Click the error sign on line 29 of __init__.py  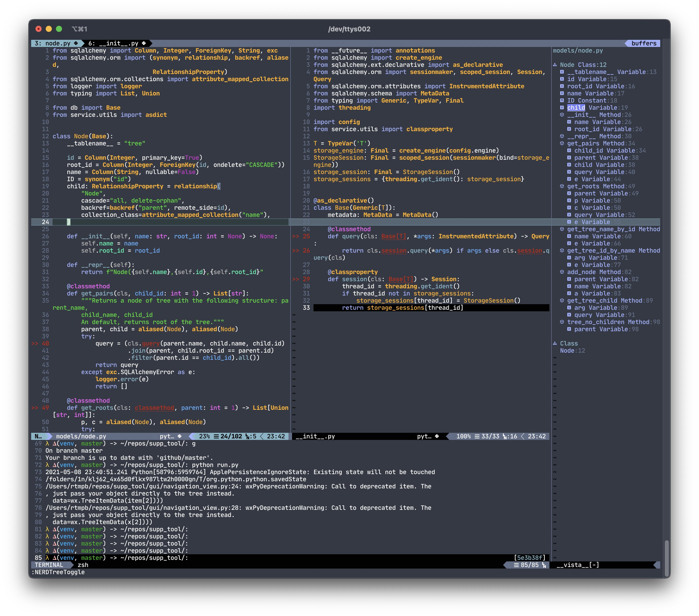[295, 279]
